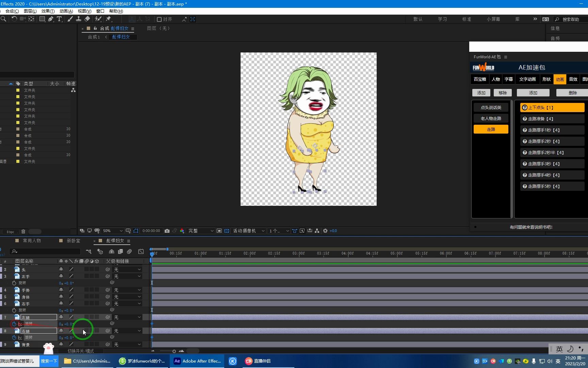Toggle rotation stopwatch for 左手 layer
Viewport: 588px width, 368px height.
tap(14, 283)
